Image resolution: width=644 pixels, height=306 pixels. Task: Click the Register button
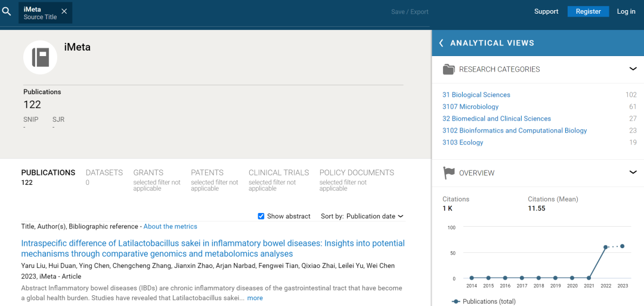pos(588,11)
